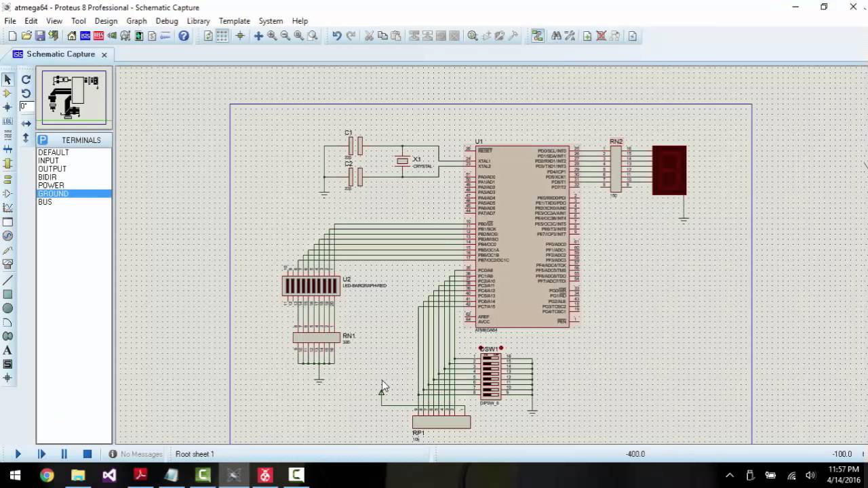Select the 2D Graphics Circle tool
Screen dimensions: 868x488
(8, 308)
